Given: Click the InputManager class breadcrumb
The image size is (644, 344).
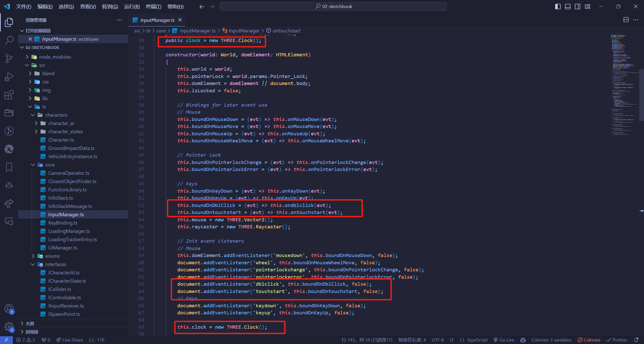Looking at the screenshot, I should point(241,31).
